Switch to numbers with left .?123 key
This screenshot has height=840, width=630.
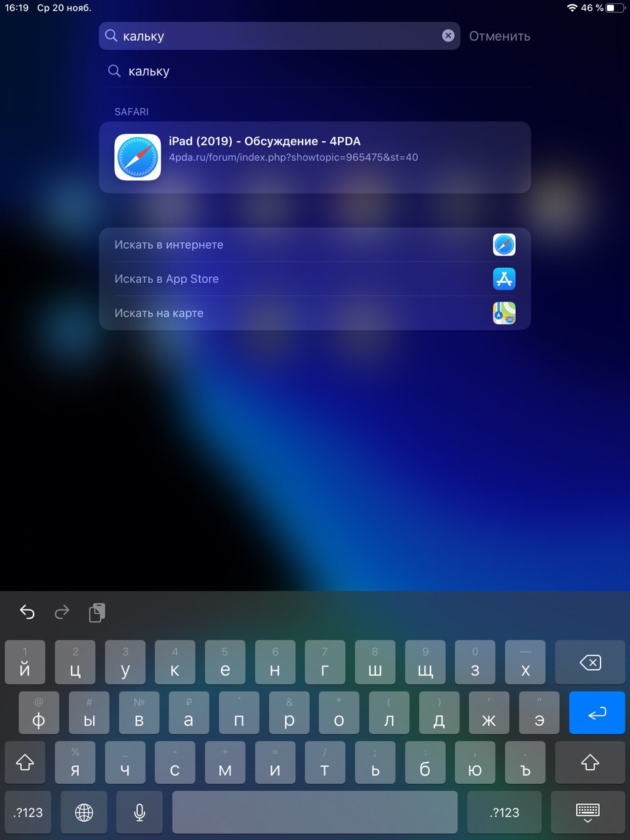[x=28, y=812]
